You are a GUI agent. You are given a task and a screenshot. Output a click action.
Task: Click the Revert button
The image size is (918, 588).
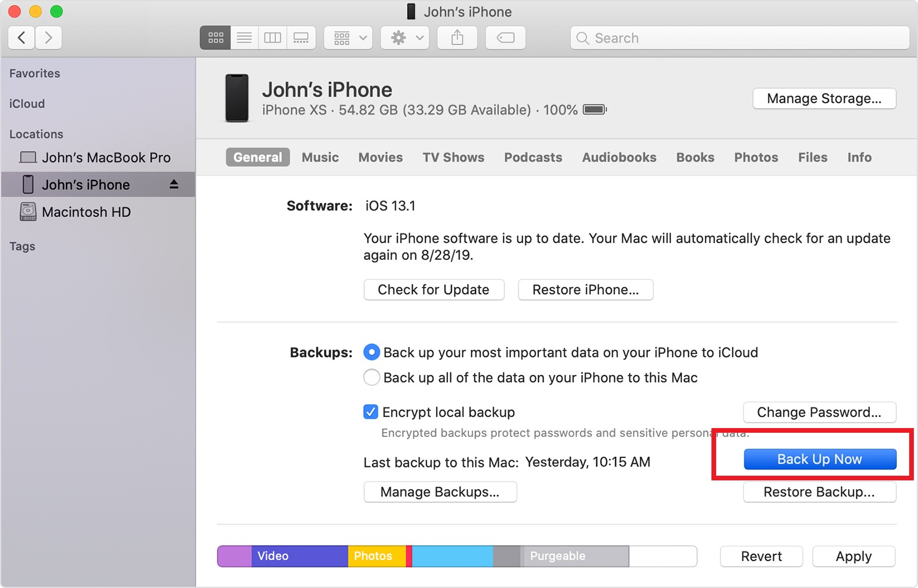point(761,556)
